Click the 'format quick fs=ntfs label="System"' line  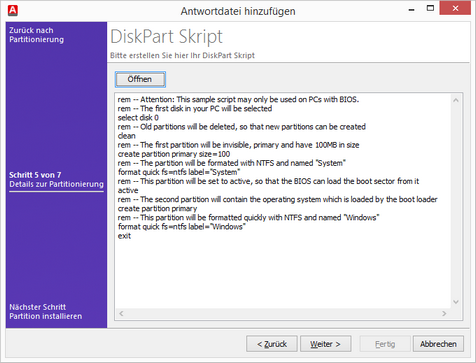(179, 172)
